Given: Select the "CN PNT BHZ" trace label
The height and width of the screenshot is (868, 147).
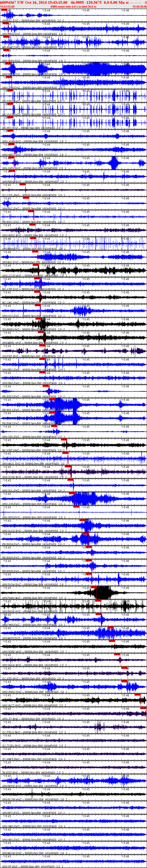Looking at the screenshot, I should tap(34, 357).
